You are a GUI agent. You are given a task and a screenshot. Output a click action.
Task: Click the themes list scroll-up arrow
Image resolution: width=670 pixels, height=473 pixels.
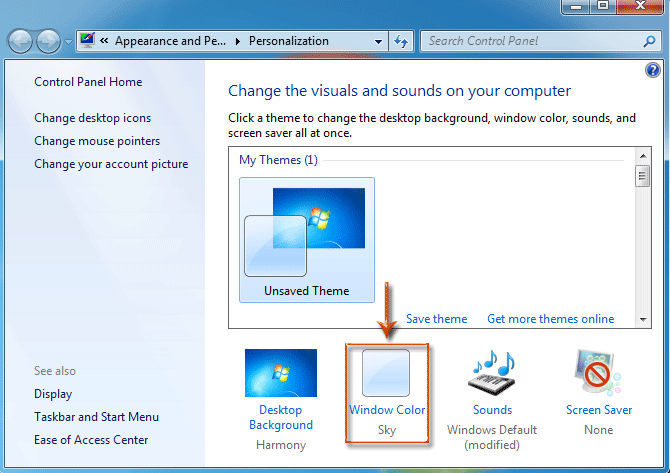643,156
